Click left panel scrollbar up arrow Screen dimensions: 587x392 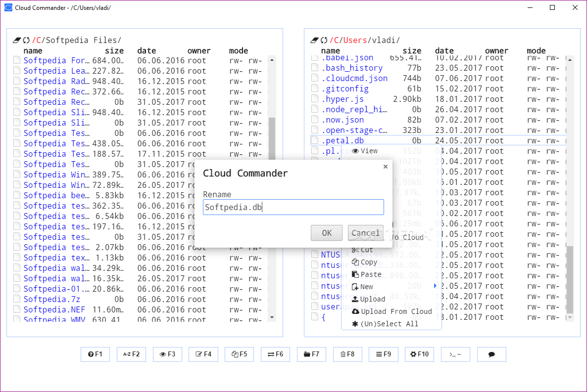(x=272, y=60)
